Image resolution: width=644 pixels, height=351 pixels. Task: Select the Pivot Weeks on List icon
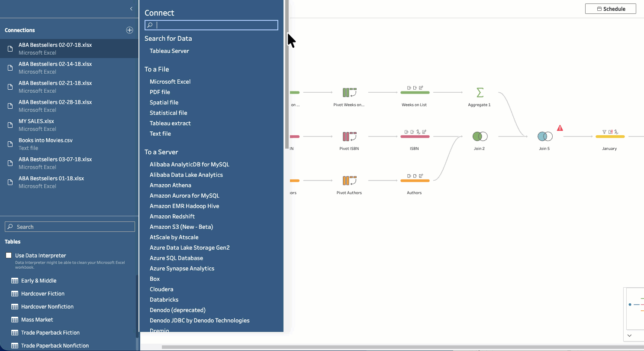[x=349, y=93]
